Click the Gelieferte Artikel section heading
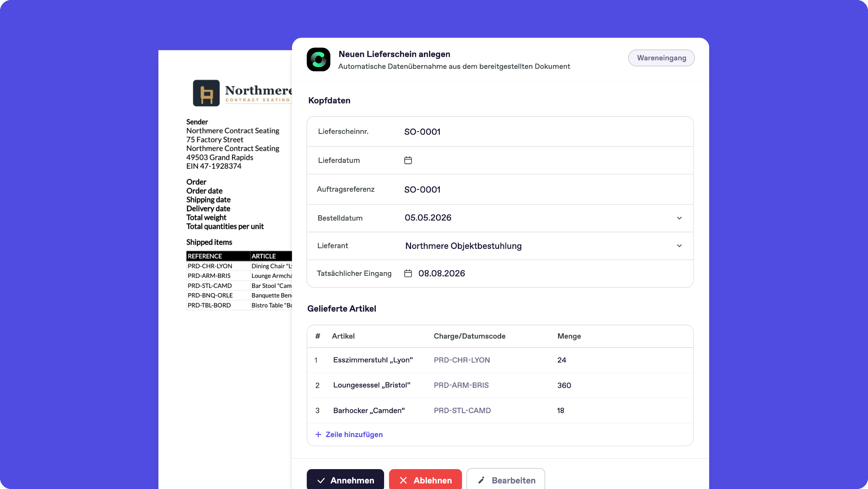Image resolution: width=868 pixels, height=489 pixels. (342, 309)
